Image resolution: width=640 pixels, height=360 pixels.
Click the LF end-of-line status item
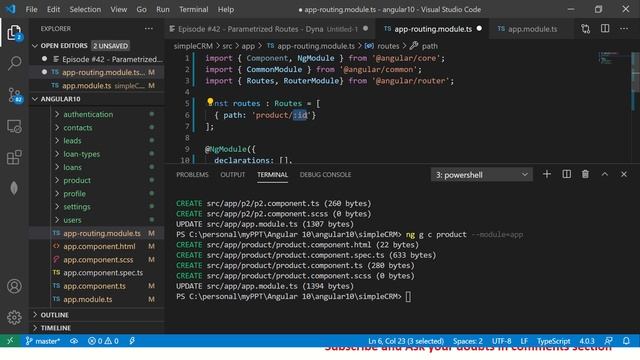(x=524, y=341)
